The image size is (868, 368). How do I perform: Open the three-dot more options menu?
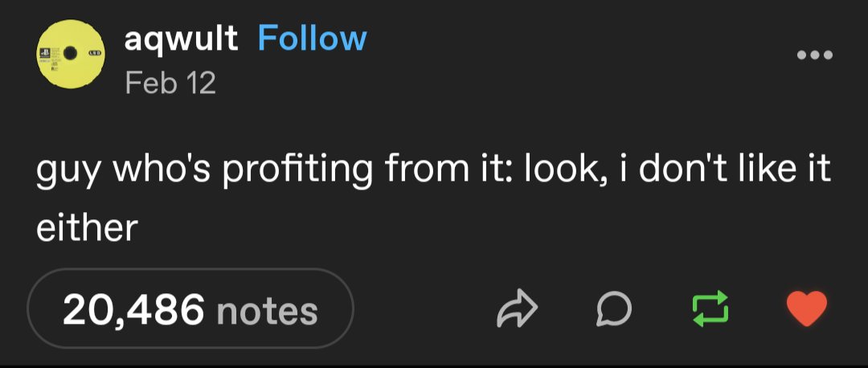click(x=815, y=55)
